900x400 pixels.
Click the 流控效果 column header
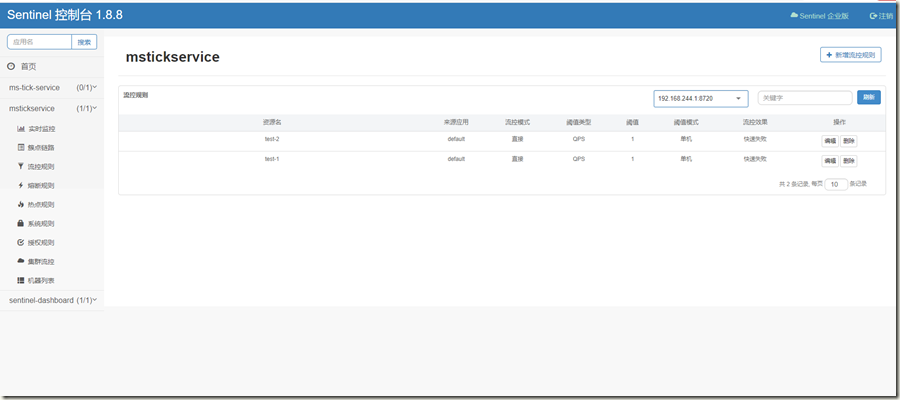(x=755, y=122)
